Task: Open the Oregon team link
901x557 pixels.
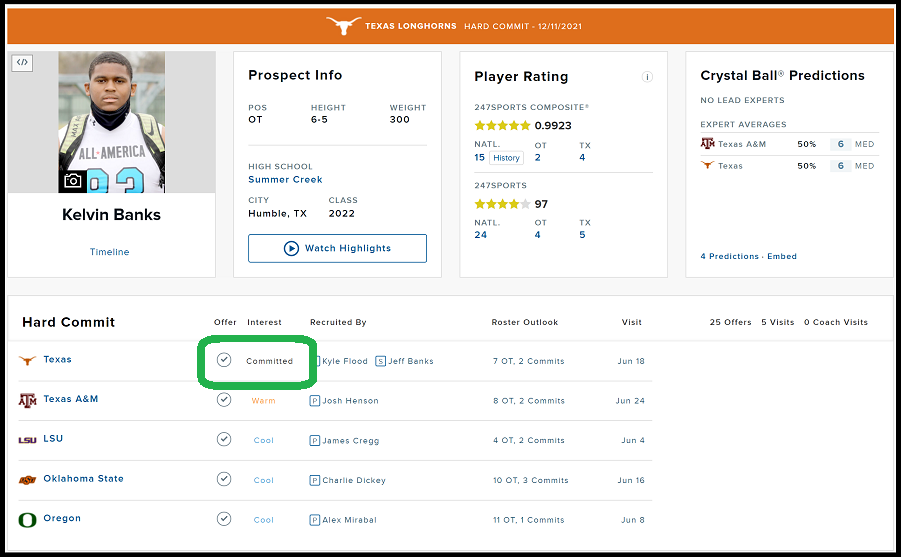Action: [x=62, y=518]
